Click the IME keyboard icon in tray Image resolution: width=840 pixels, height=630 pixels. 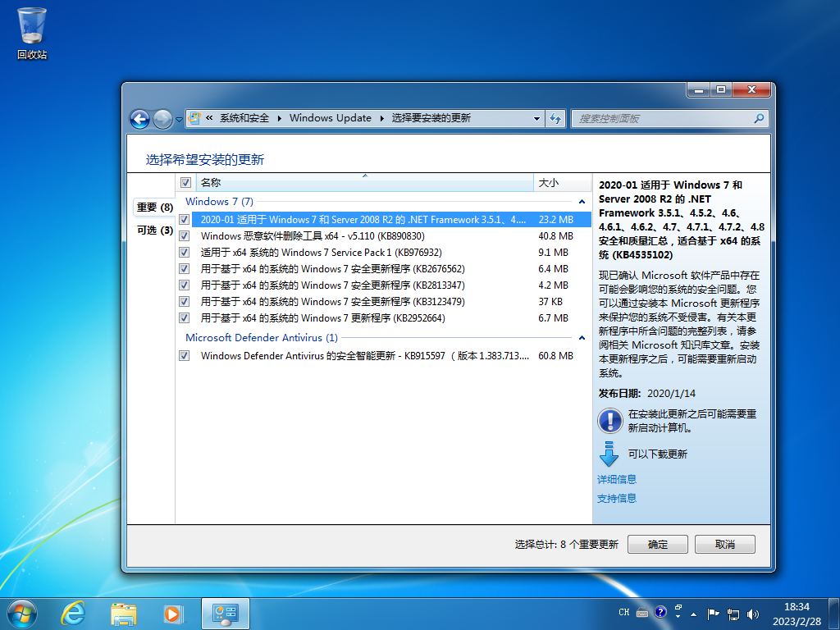(642, 612)
